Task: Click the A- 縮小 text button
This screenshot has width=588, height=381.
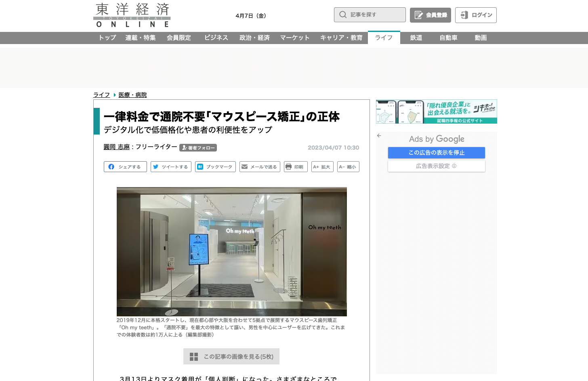Action: coord(348,167)
